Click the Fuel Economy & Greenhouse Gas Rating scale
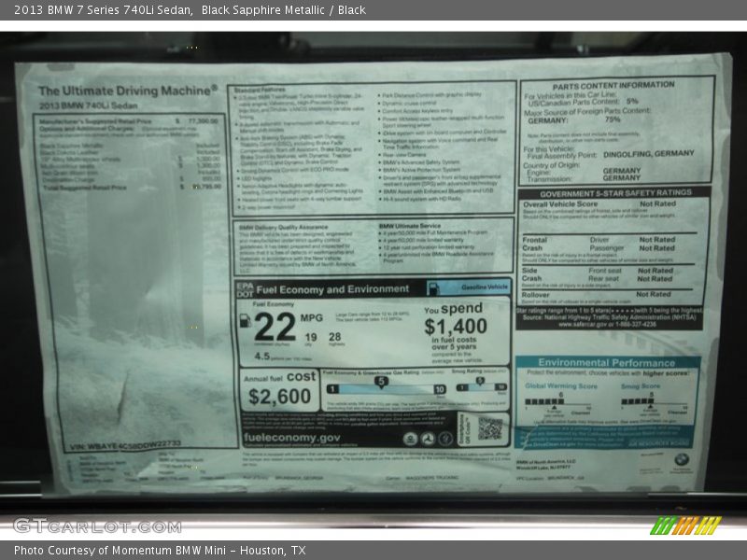Image resolution: width=747 pixels, height=560 pixels. coord(383,387)
